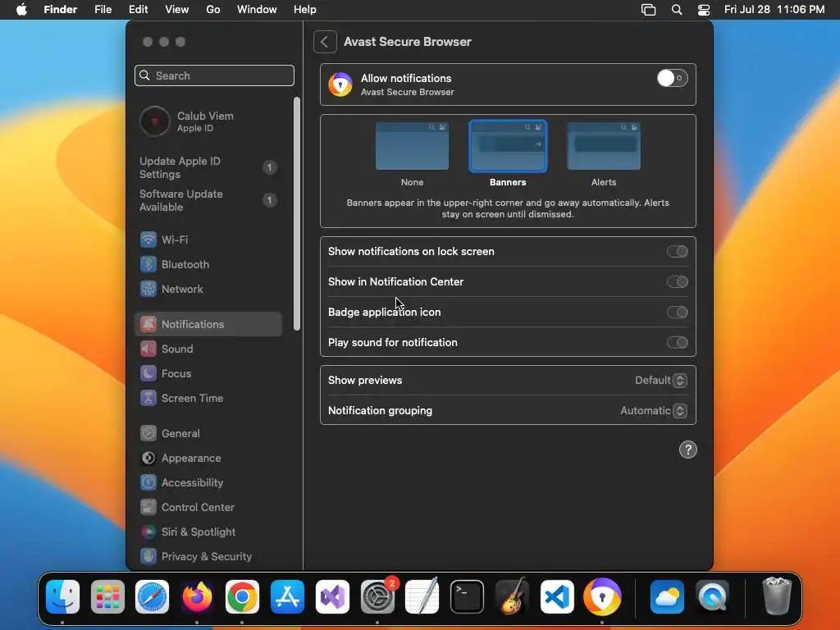840x630 pixels.
Task: Launch Google Chrome from the Dock
Action: tap(242, 597)
